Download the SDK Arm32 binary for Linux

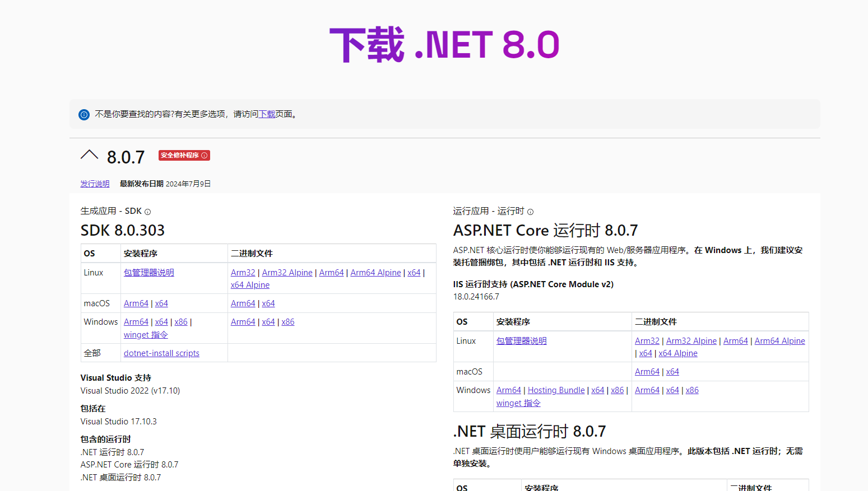click(243, 272)
